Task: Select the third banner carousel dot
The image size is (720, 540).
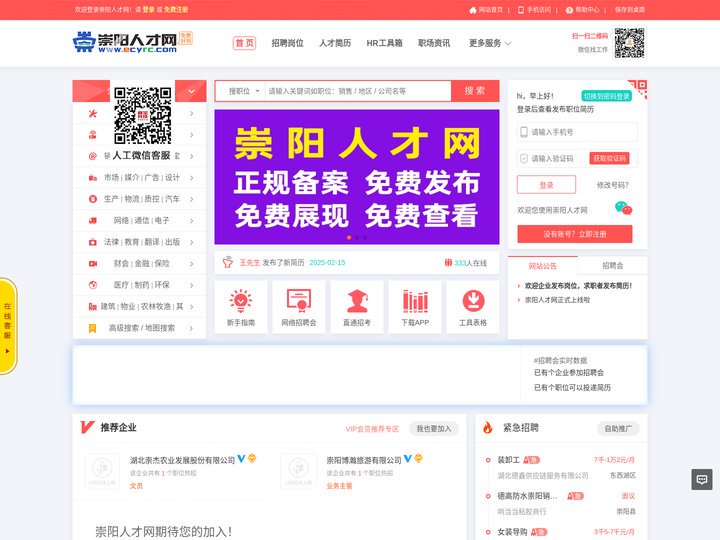Action: (365, 237)
